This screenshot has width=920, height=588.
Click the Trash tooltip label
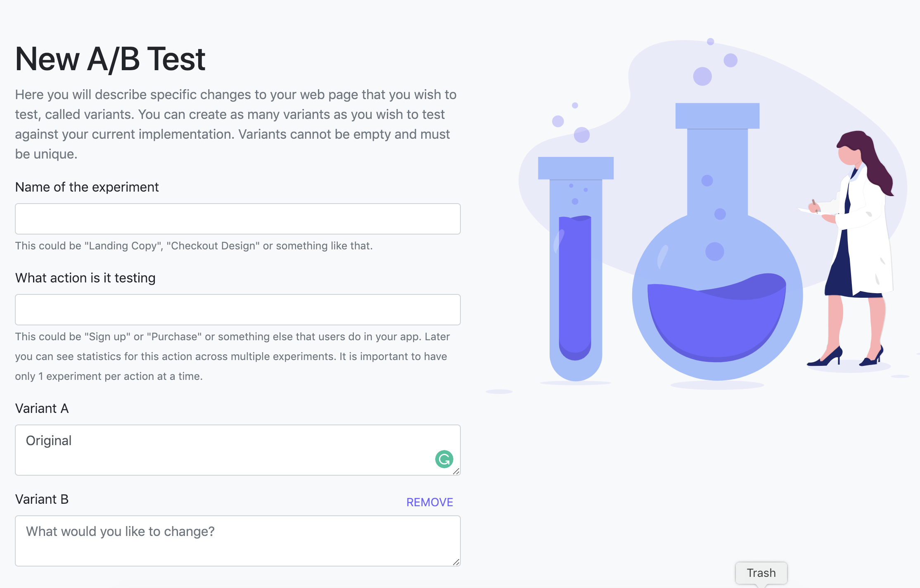pyautogui.click(x=761, y=573)
